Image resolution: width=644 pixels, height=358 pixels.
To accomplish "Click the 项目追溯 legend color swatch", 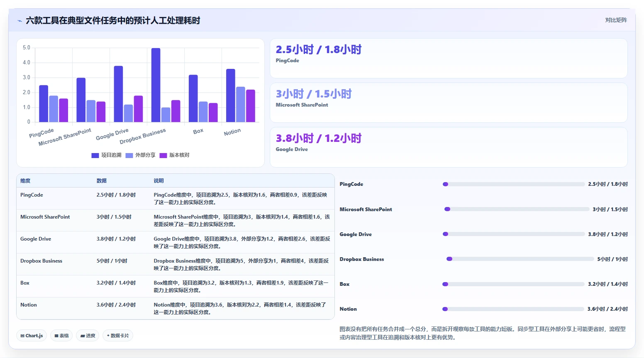I will [95, 156].
